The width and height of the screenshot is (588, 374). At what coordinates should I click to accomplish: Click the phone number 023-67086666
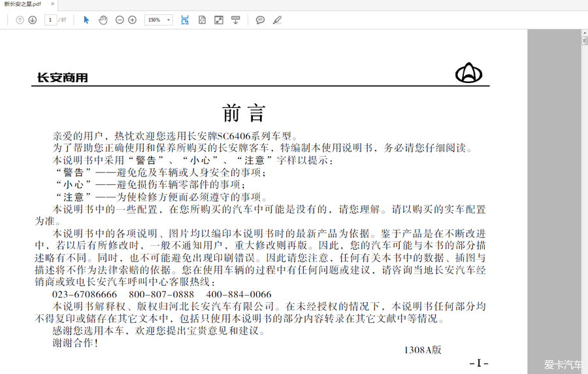pyautogui.click(x=84, y=294)
